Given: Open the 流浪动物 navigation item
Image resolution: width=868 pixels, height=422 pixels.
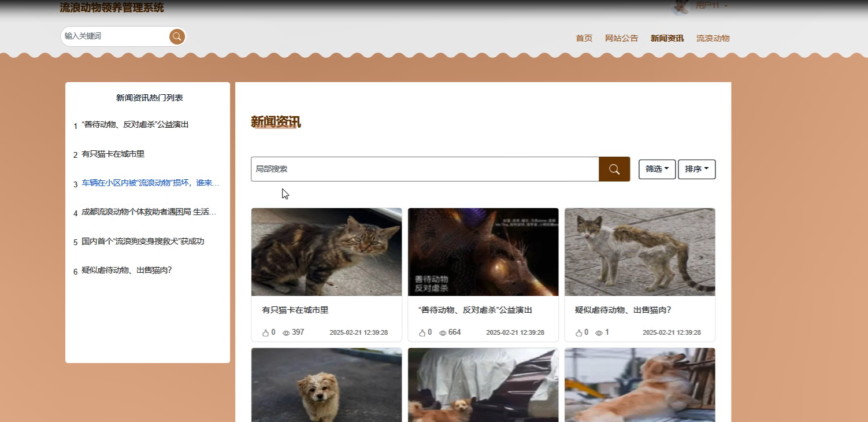Looking at the screenshot, I should click(x=713, y=38).
